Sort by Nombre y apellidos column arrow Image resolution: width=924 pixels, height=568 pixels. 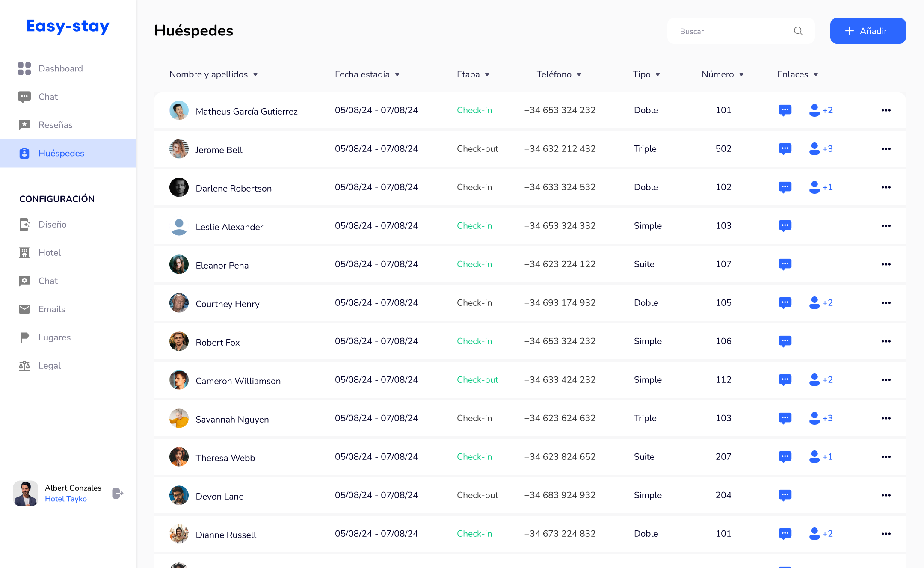click(x=255, y=74)
